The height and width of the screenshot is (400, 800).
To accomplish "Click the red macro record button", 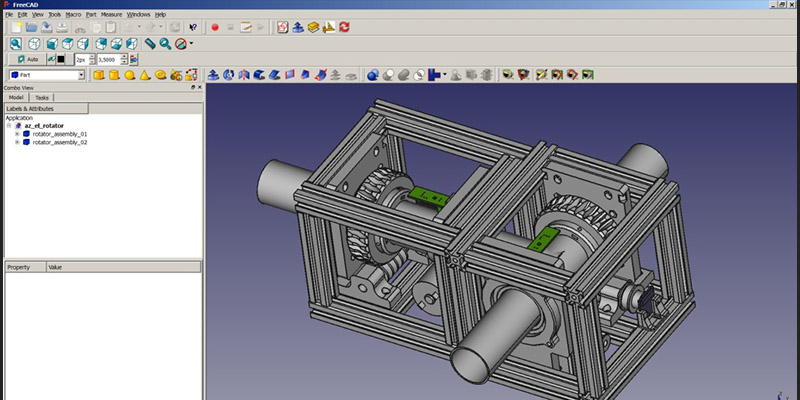I will coord(214,27).
